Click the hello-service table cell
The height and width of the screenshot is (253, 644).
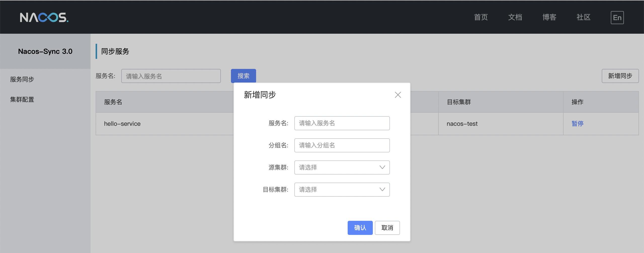pyautogui.click(x=165, y=124)
